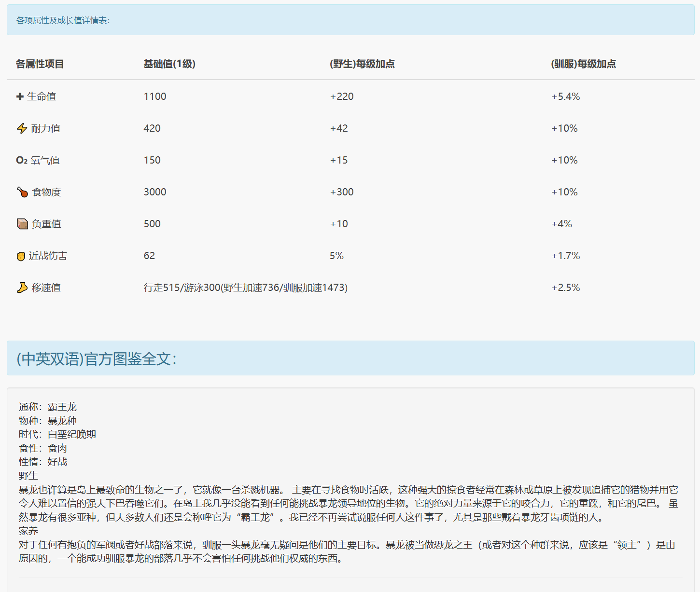Select the (驯服)每级加点 column header
The height and width of the screenshot is (592, 700).
click(583, 64)
